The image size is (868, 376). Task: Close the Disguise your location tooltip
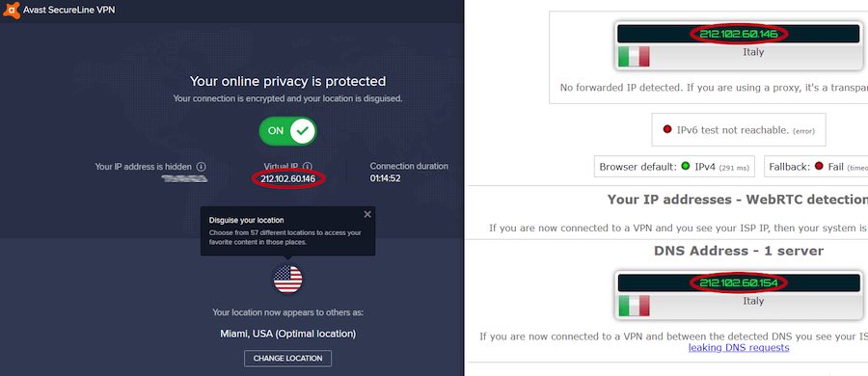(x=367, y=214)
